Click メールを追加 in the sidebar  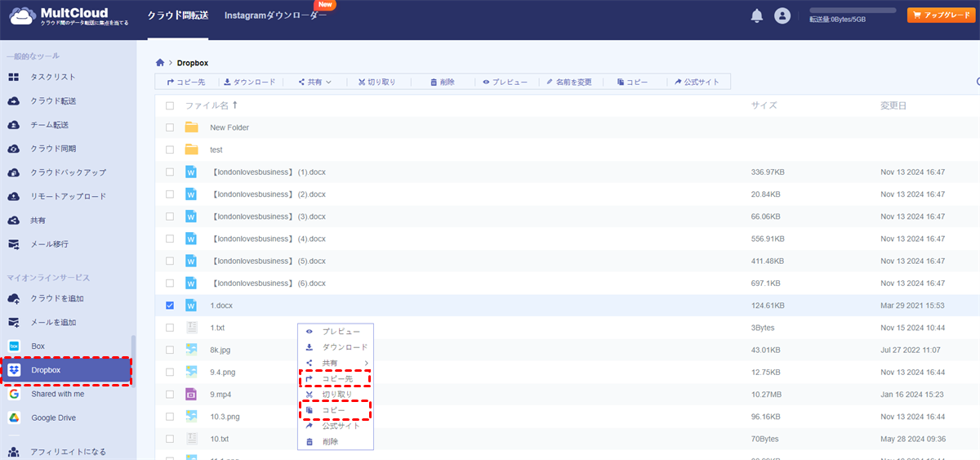point(53,322)
